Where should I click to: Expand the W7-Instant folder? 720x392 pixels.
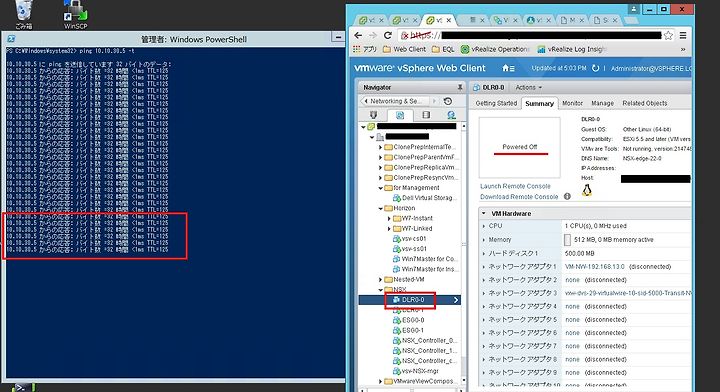(x=389, y=218)
